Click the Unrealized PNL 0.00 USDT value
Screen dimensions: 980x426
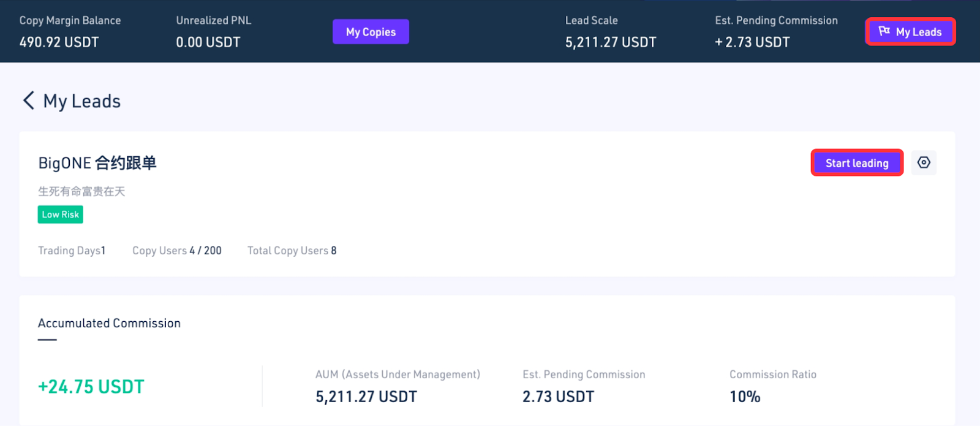coord(208,42)
